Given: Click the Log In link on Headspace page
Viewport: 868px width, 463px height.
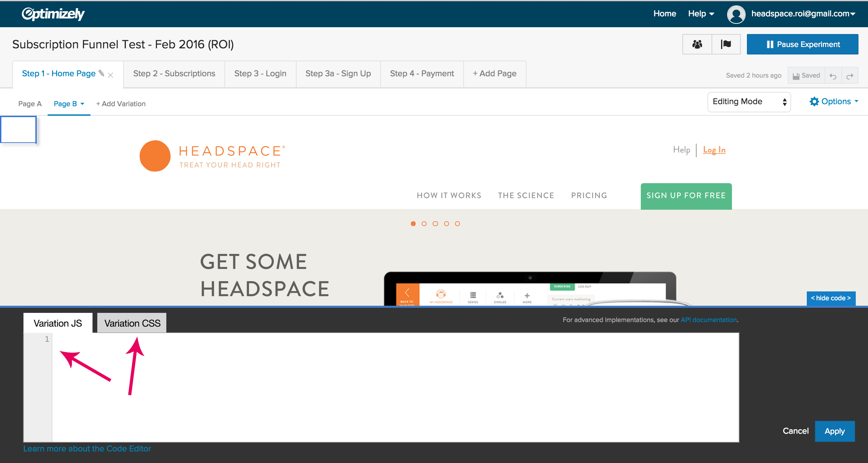Looking at the screenshot, I should tap(714, 150).
